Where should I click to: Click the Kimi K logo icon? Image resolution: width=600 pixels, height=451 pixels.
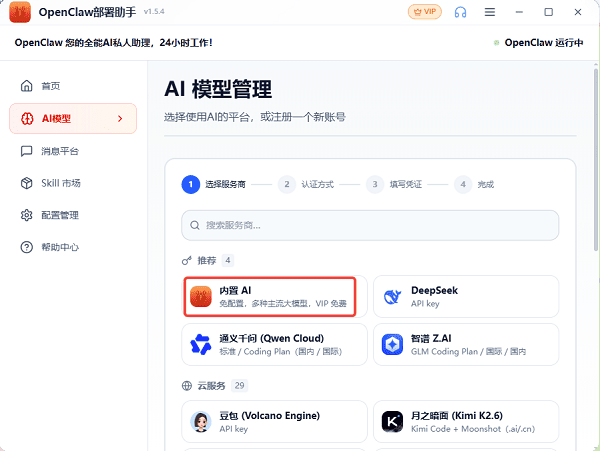[x=393, y=422]
